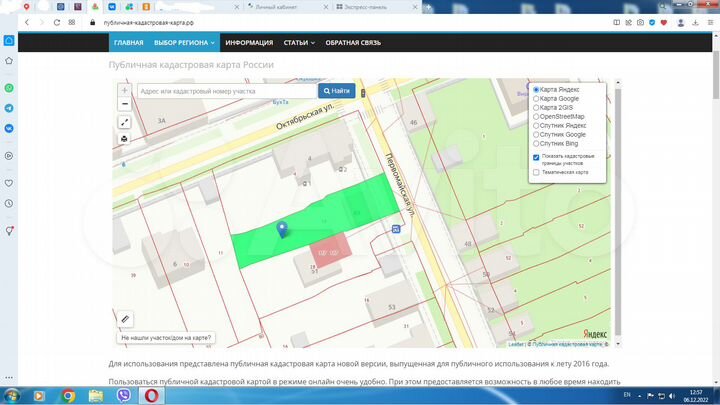Expand ВЫБОР РЕГИОНА dropdown menu
The height and width of the screenshot is (405, 720).
184,43
